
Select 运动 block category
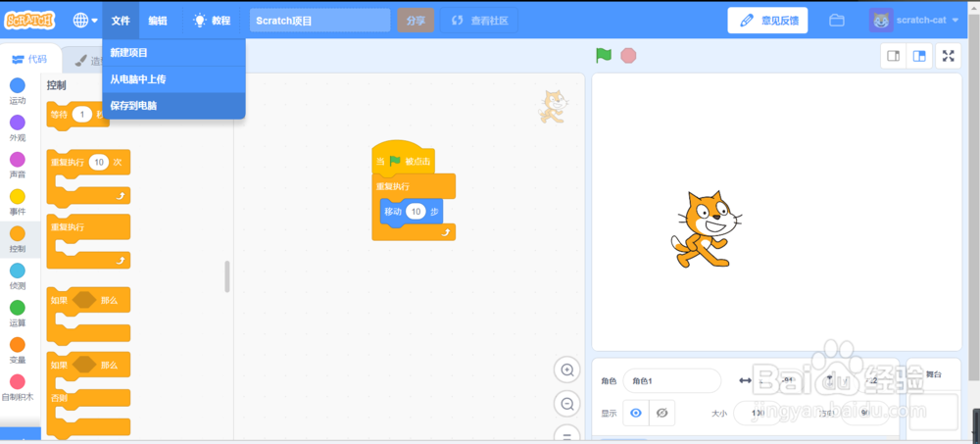pyautogui.click(x=18, y=91)
